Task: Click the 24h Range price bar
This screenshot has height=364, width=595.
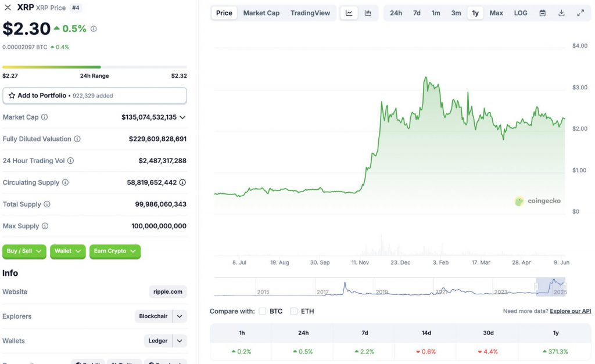Action: [95, 67]
